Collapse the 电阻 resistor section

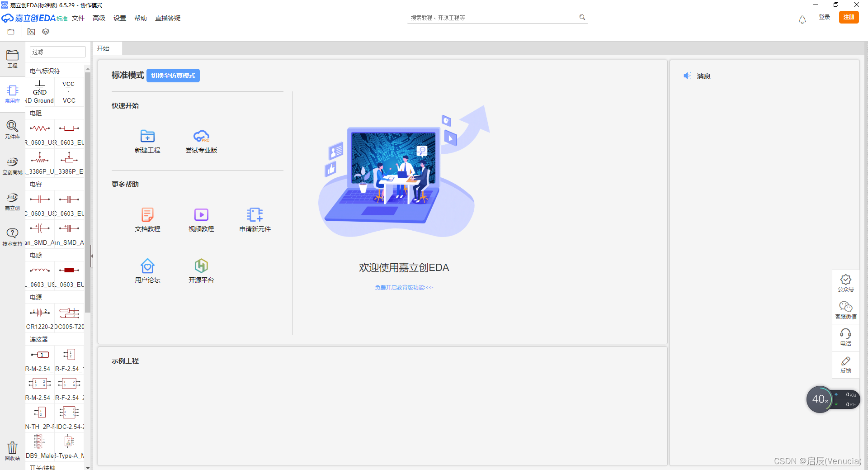click(36, 113)
